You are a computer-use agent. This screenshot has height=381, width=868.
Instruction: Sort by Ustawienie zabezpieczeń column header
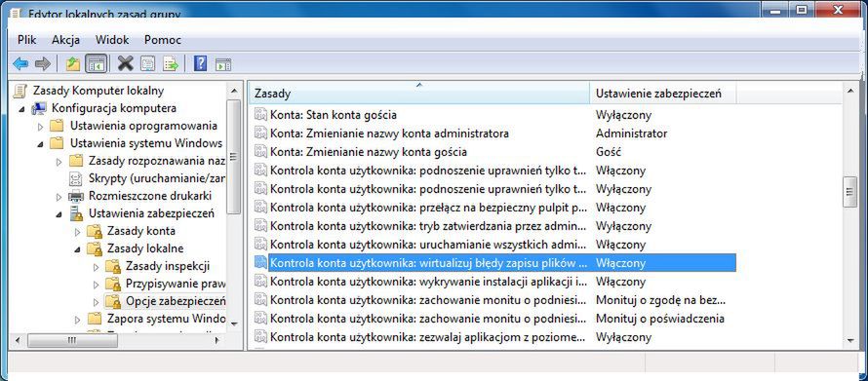(663, 94)
